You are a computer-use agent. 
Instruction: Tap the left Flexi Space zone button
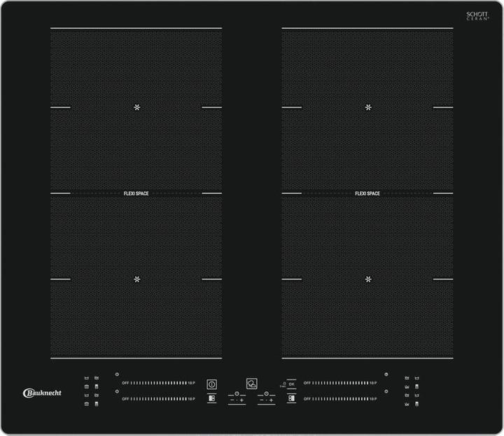click(x=211, y=398)
